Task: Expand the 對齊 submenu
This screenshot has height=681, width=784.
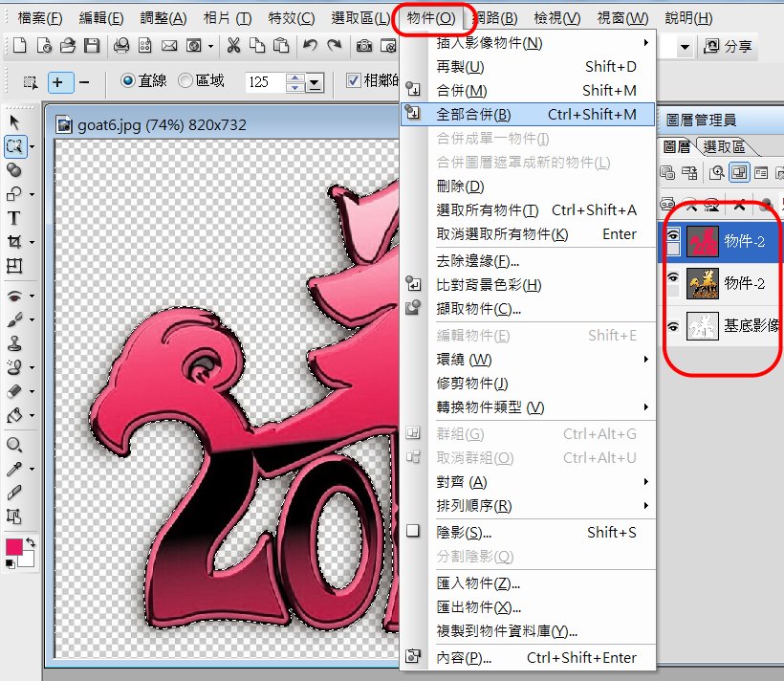Action: pos(646,481)
